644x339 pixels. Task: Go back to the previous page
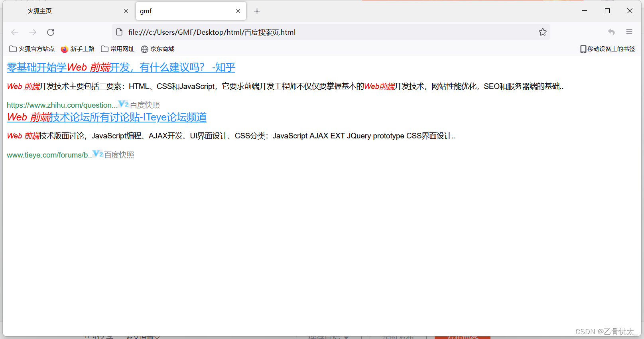15,32
